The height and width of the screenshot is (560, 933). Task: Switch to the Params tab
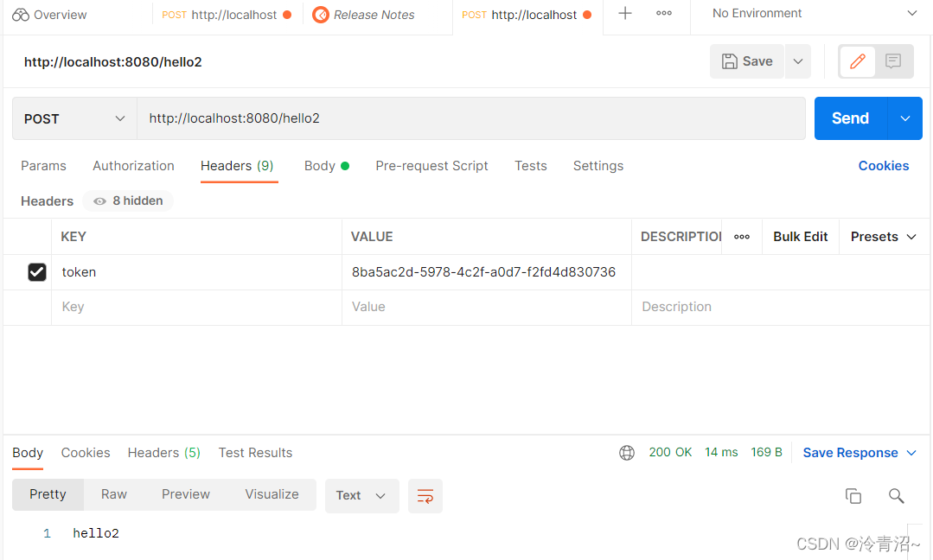pyautogui.click(x=43, y=166)
